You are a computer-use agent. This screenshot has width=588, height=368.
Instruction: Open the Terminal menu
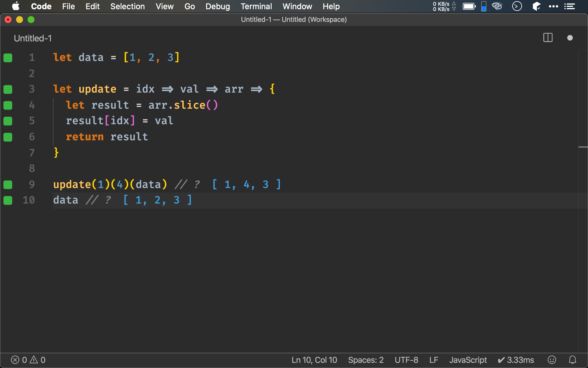click(256, 6)
